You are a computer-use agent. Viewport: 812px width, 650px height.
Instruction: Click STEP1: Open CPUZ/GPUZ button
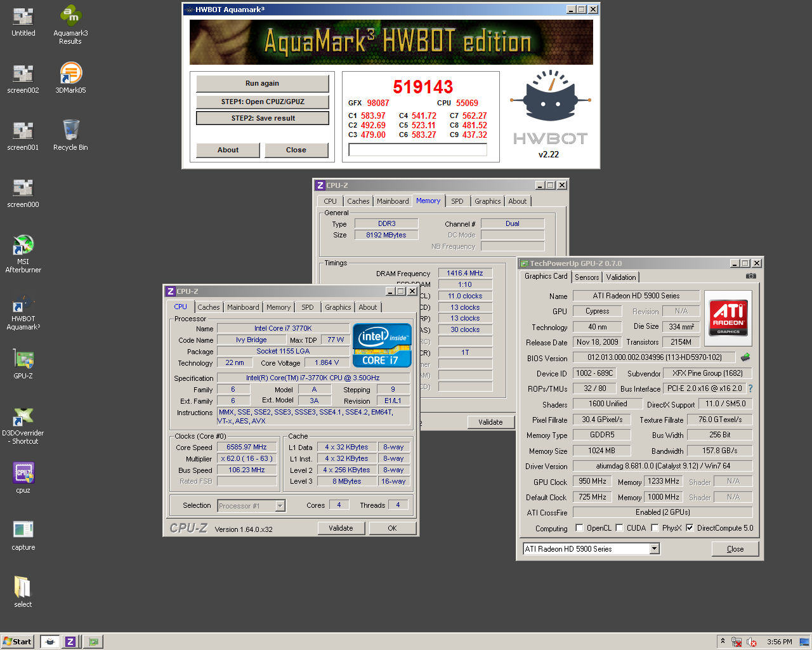click(263, 102)
